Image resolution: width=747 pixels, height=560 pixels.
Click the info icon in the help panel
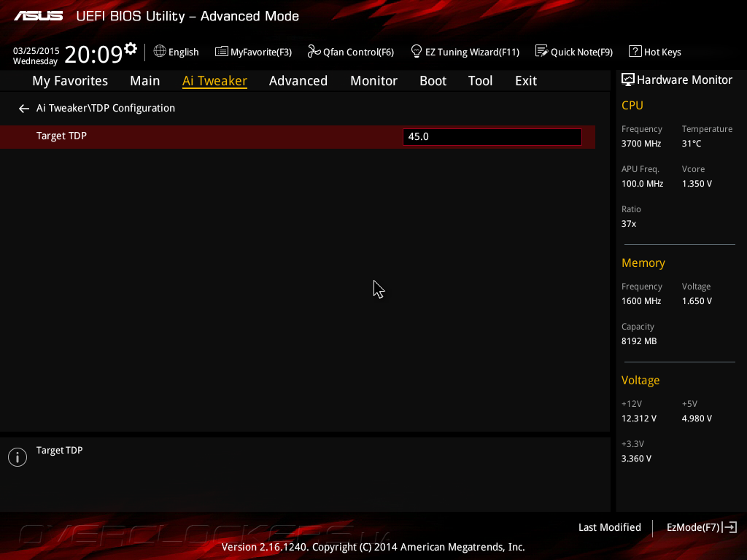click(18, 457)
